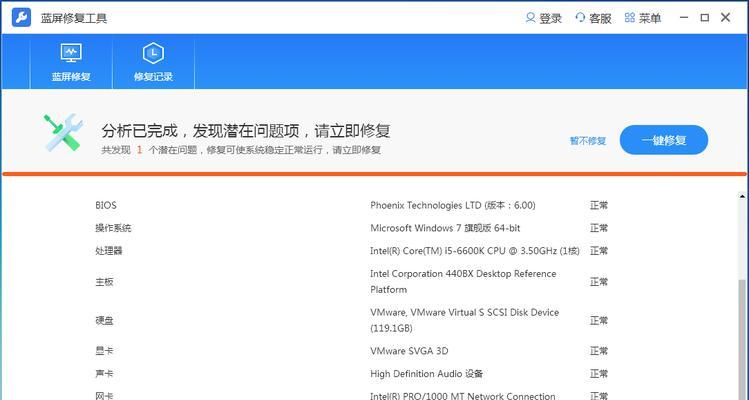Click VMware SVGA 3D value

pos(409,351)
